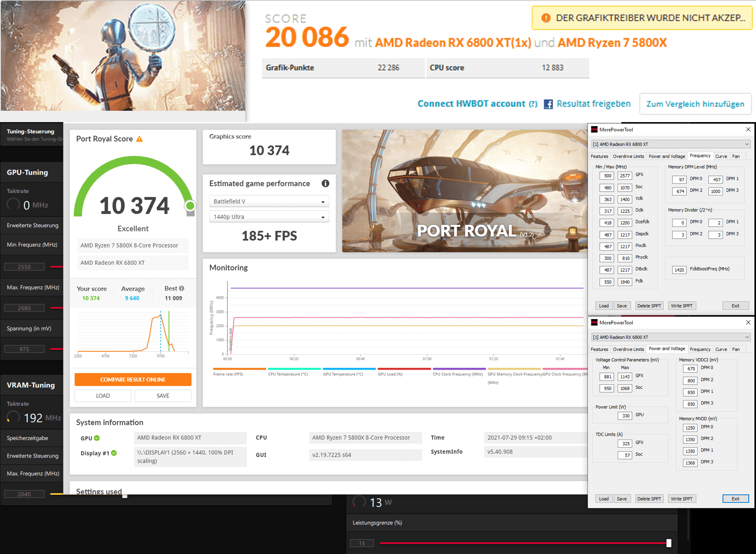This screenshot has width=756, height=554.
Task: Expand the AMD Radeon RX 6800 XT selector in the upper MorePowerTool
Action: pos(670,144)
